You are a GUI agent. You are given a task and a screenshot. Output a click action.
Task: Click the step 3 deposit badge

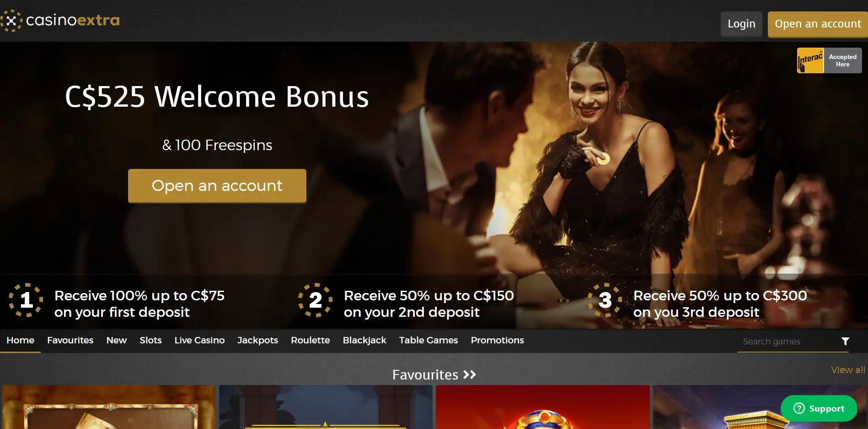(605, 300)
